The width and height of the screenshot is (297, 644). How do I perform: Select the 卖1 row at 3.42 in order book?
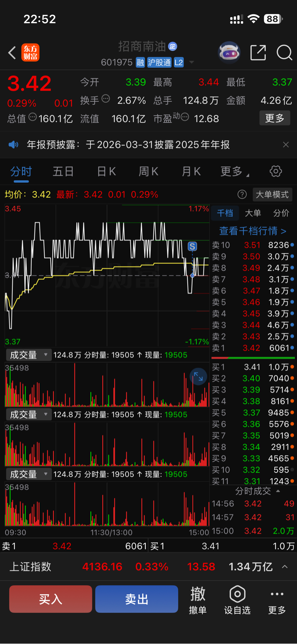click(x=253, y=348)
